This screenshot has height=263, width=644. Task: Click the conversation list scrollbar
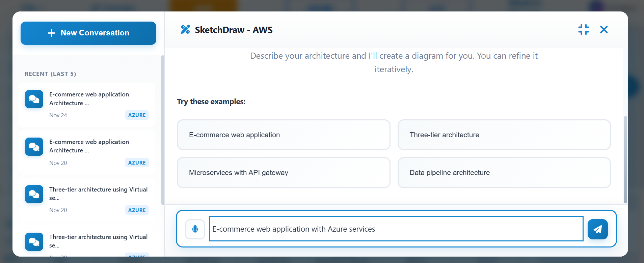(163, 130)
